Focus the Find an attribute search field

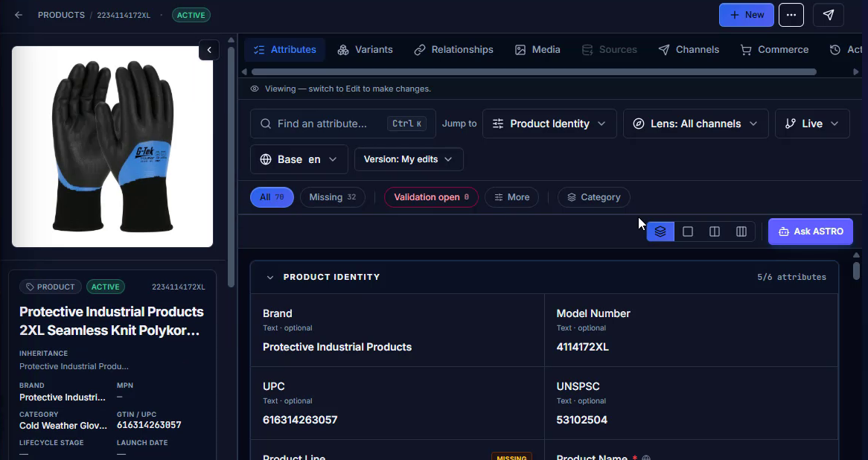(x=342, y=124)
